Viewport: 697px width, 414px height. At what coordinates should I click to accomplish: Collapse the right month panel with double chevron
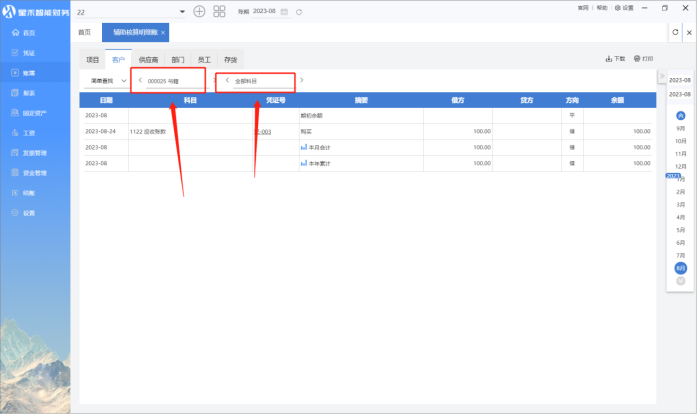pyautogui.click(x=661, y=78)
